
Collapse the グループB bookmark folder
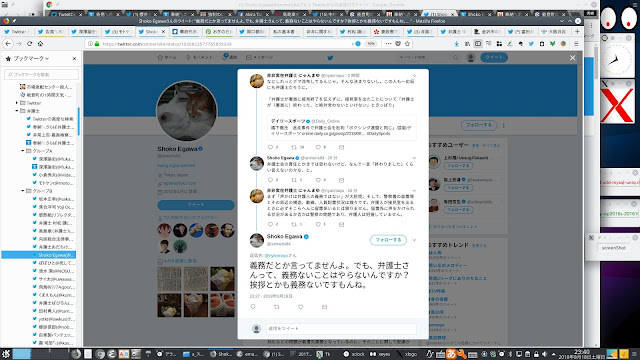(23, 191)
